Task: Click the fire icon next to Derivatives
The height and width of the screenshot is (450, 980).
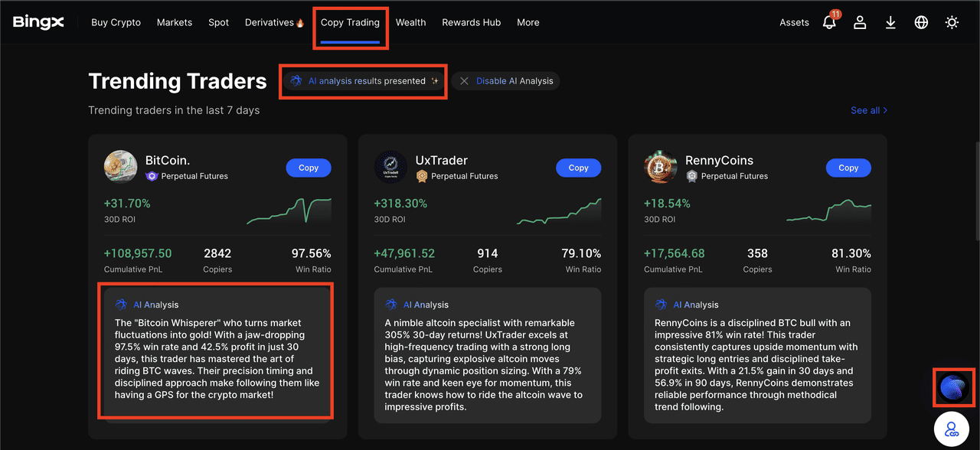Action: pyautogui.click(x=300, y=23)
